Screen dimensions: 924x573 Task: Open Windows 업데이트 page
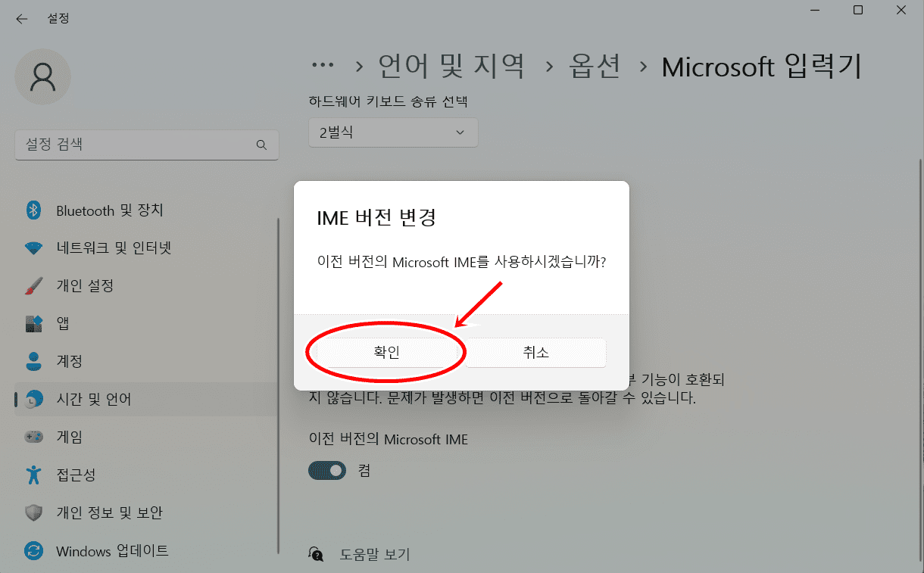[x=146, y=550]
